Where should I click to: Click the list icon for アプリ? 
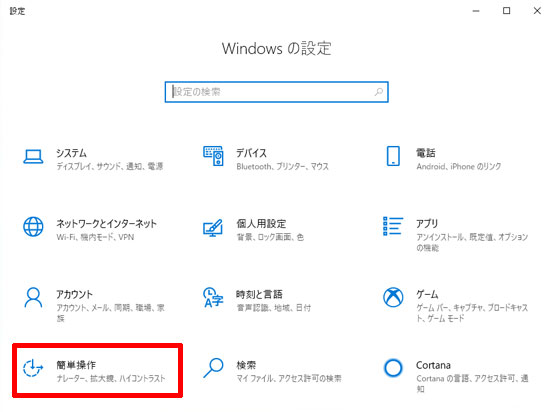pyautogui.click(x=393, y=226)
